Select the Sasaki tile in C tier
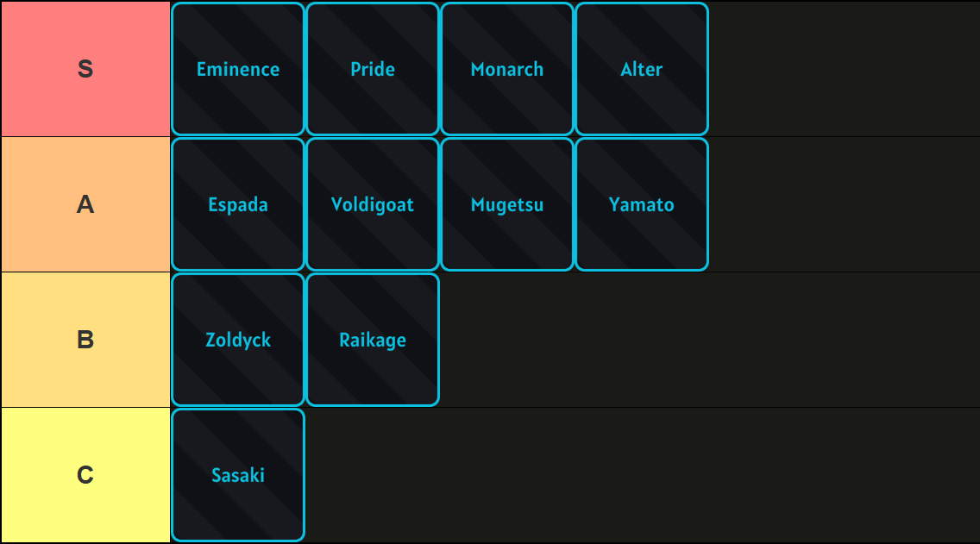980x544 pixels. point(237,474)
